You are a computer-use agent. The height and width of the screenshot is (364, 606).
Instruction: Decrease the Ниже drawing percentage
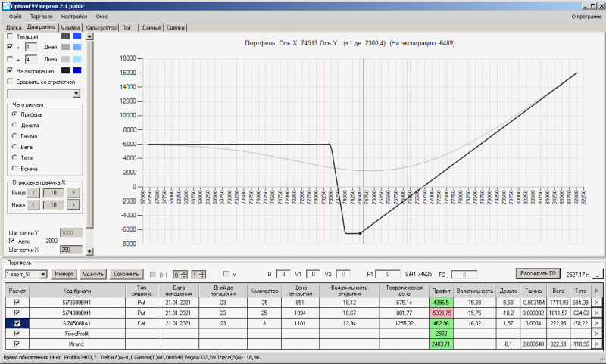(x=33, y=205)
